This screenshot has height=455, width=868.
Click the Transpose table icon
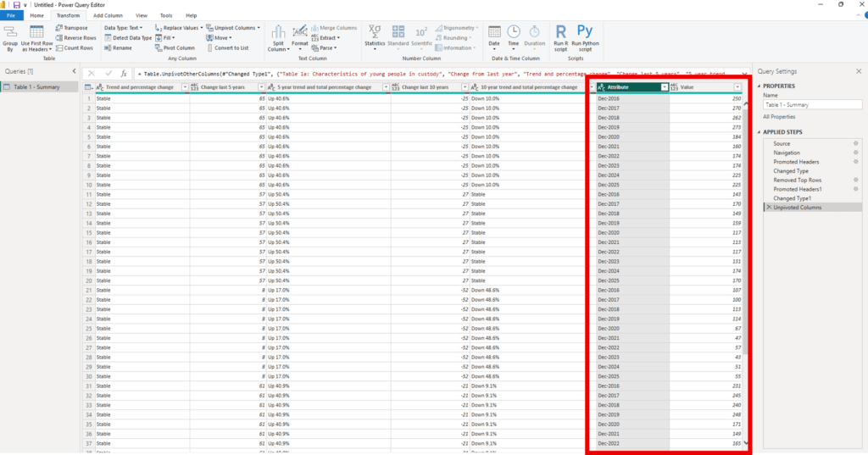pyautogui.click(x=58, y=28)
